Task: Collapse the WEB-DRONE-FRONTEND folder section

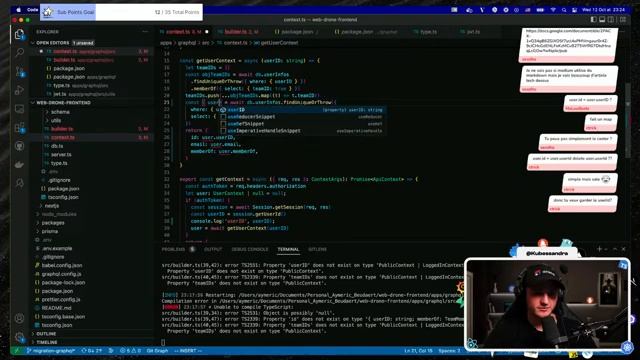Action: pyautogui.click(x=92, y=103)
